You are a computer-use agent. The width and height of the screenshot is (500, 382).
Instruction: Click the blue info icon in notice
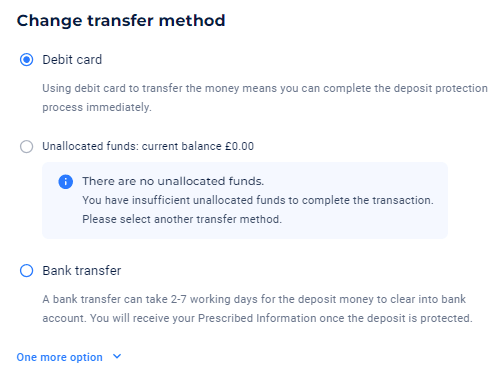click(66, 182)
